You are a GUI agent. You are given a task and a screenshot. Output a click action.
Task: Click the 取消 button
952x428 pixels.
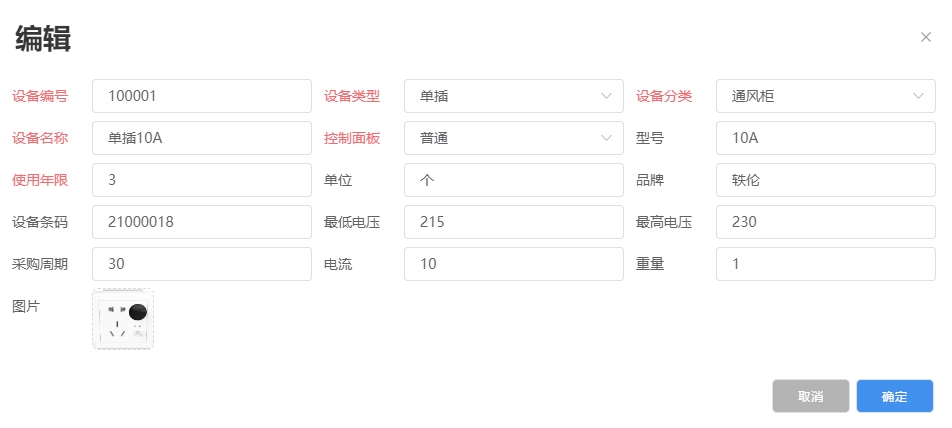point(810,396)
